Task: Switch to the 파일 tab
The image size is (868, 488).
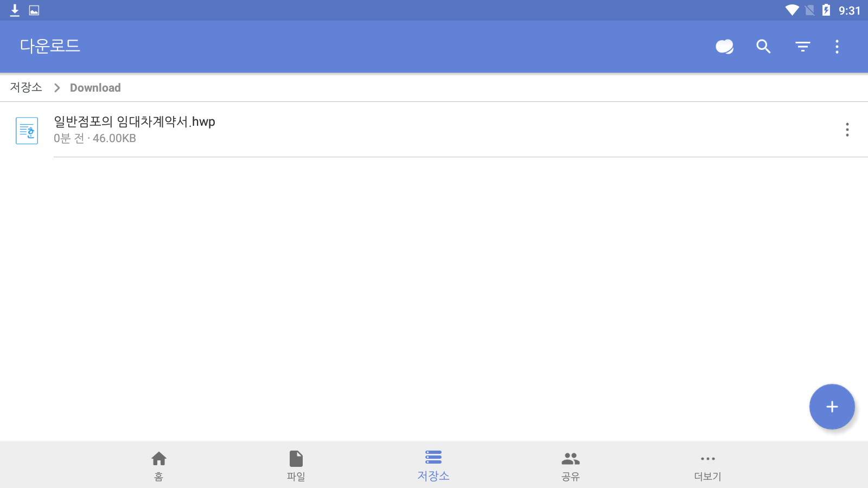Action: [x=296, y=466]
